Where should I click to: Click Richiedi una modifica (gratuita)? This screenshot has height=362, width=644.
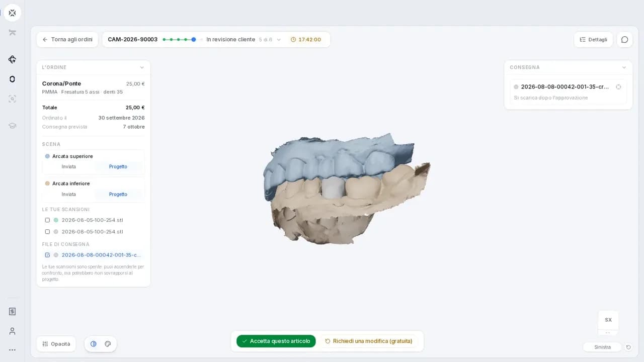point(369,341)
